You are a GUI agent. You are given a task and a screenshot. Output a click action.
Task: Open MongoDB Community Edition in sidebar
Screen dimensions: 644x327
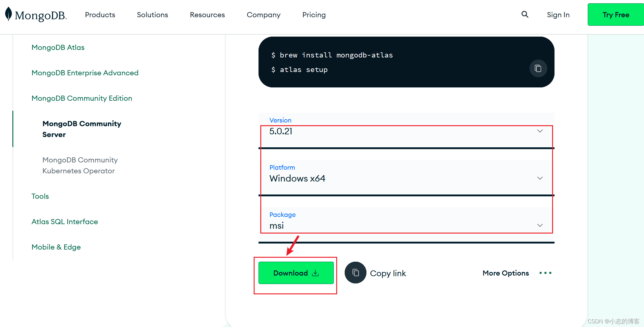(82, 98)
